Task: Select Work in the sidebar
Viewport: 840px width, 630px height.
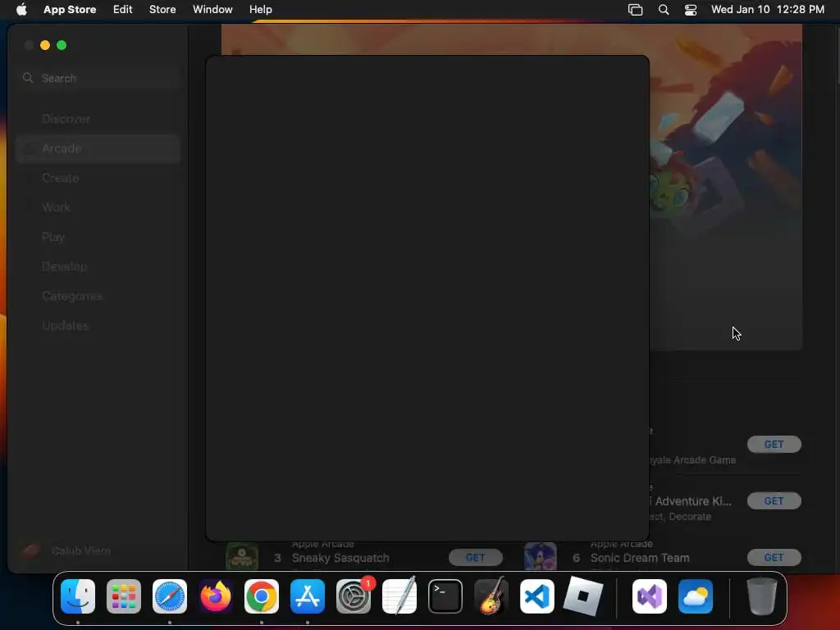Action: (x=98, y=208)
